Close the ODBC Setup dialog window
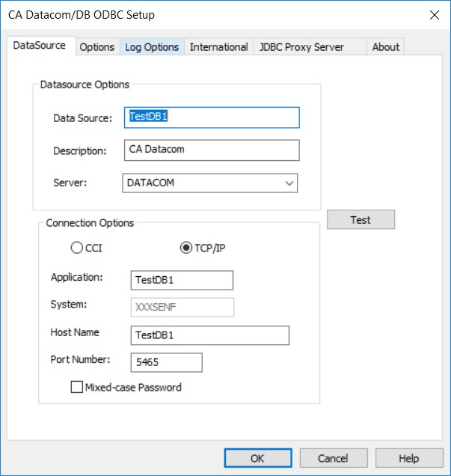451x476 pixels. pyautogui.click(x=433, y=14)
